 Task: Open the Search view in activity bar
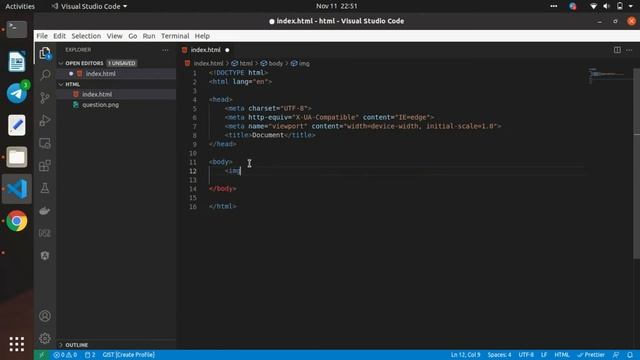tap(45, 75)
